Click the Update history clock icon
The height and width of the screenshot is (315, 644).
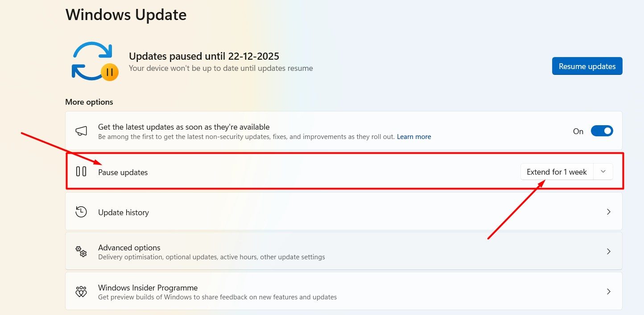click(81, 212)
